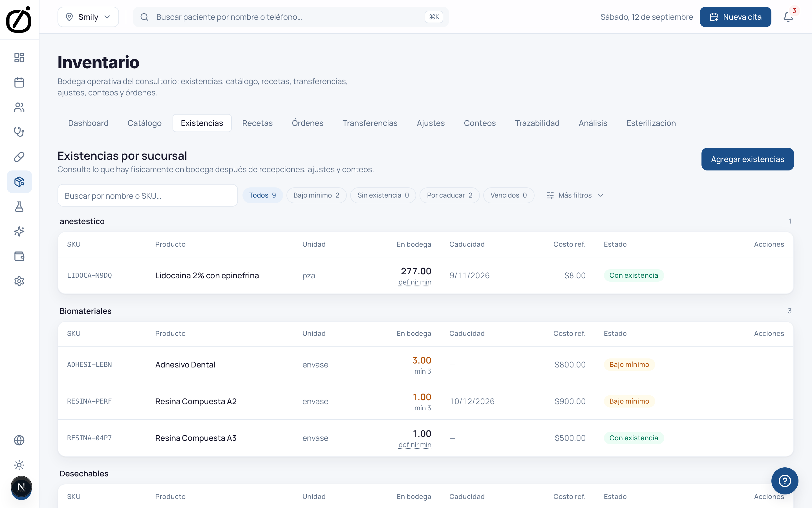Screen dimensions: 812x508
Task: Open the calendar icon in sidebar
Action: point(19,82)
